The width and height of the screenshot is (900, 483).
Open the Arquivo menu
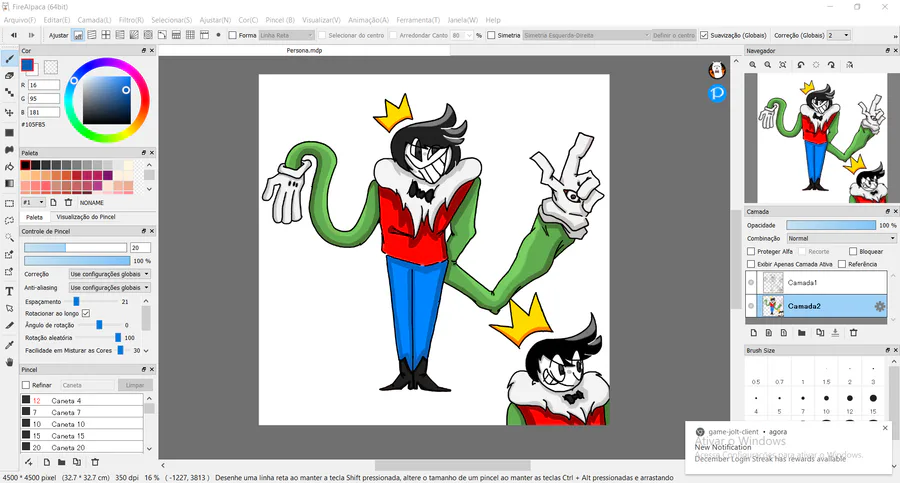coord(20,20)
